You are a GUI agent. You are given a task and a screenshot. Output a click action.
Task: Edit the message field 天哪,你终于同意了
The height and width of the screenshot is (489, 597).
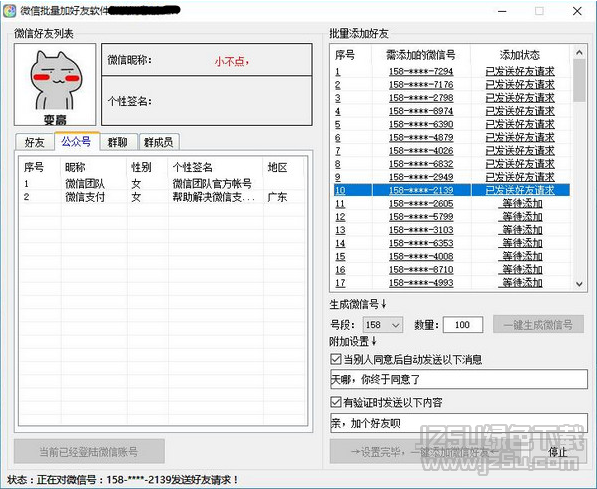[459, 379]
